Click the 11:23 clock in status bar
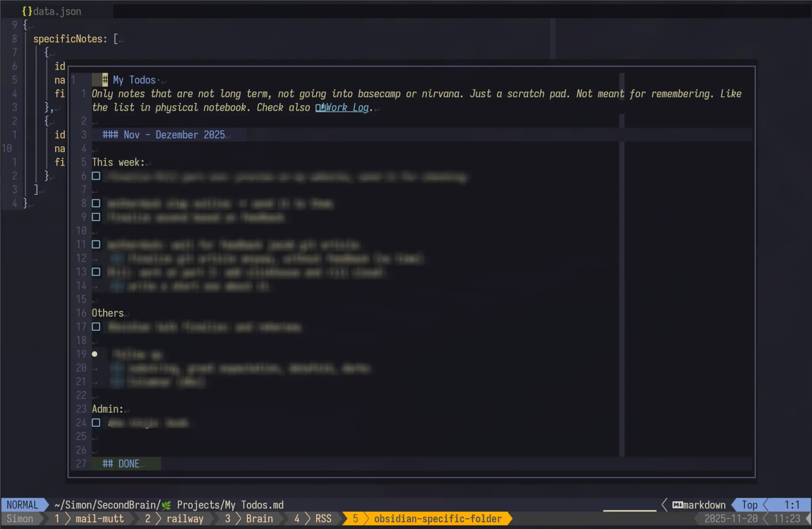The image size is (812, 529). [x=787, y=519]
